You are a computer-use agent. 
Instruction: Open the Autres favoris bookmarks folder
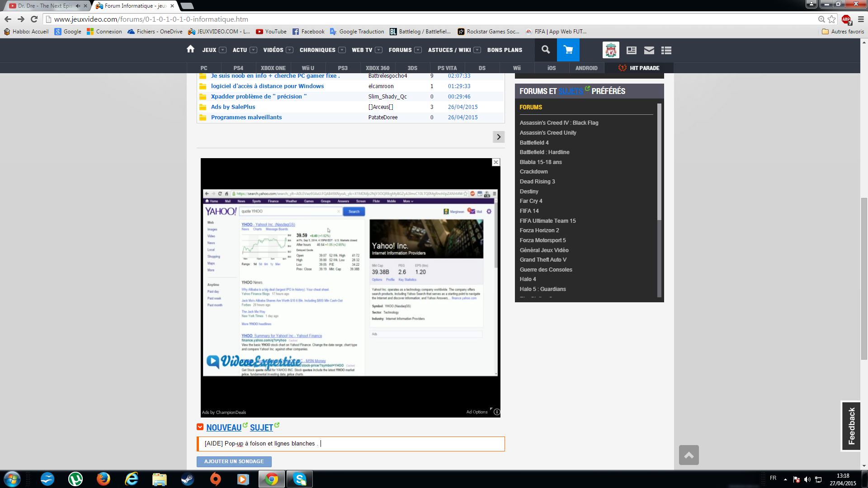coord(843,32)
